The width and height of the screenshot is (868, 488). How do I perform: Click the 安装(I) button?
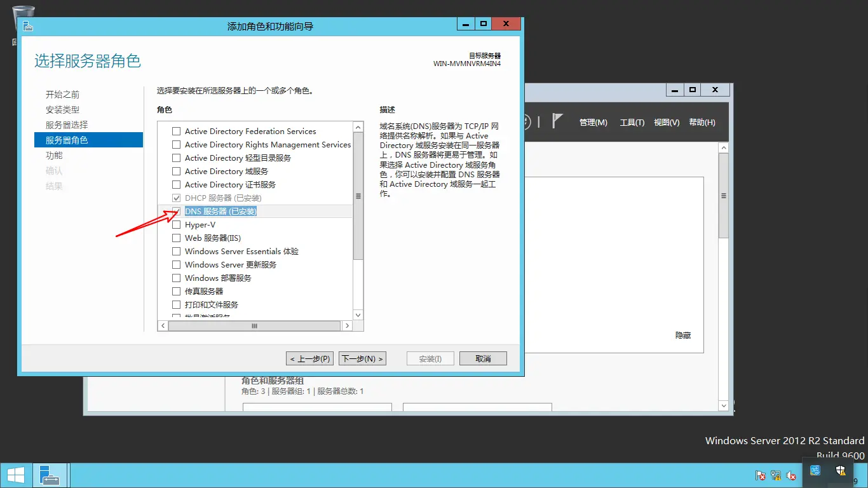tap(430, 358)
